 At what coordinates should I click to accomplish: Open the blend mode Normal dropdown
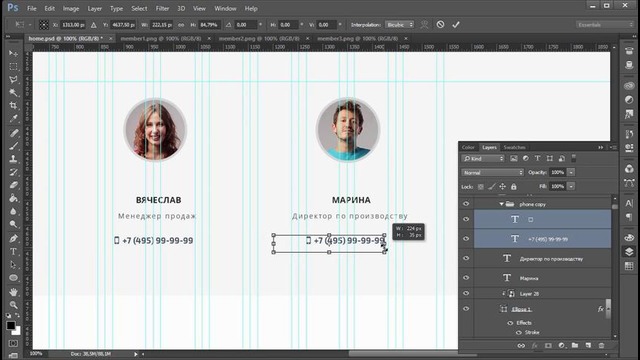point(493,172)
